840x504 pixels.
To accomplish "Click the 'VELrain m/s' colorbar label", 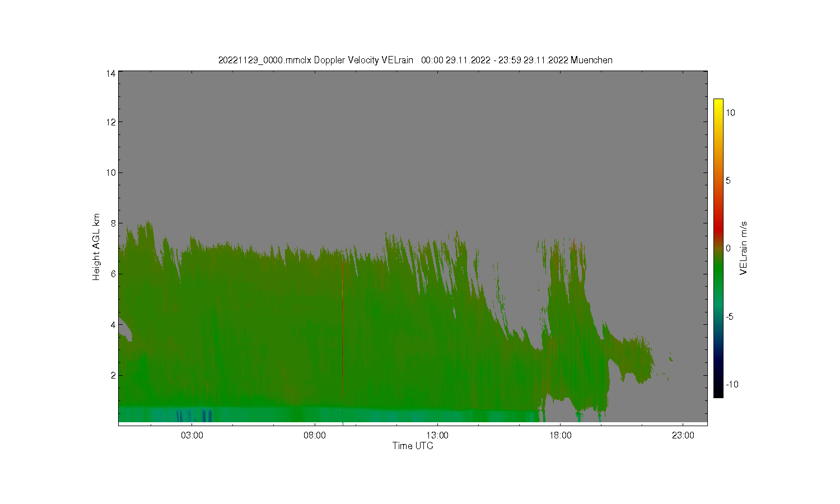I will (x=744, y=248).
